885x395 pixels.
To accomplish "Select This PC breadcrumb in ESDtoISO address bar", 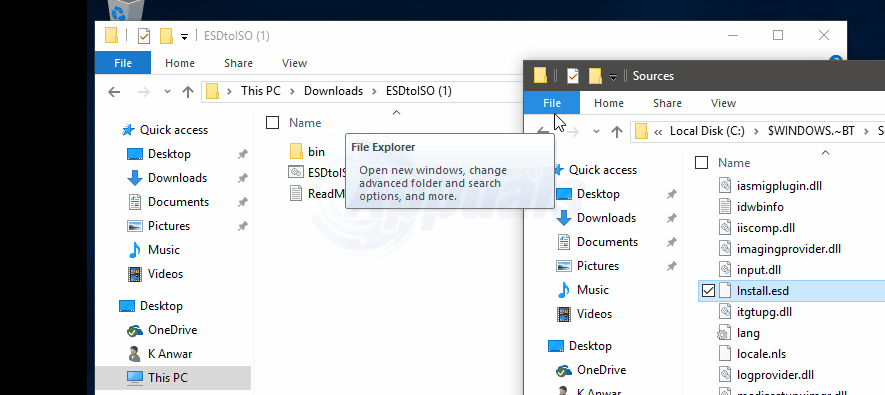I will tap(260, 91).
